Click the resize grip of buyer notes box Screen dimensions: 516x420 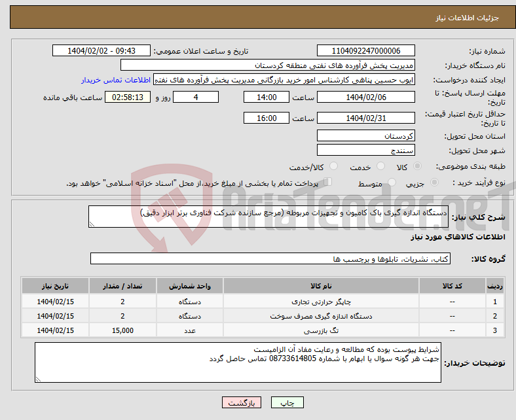coord(38,379)
